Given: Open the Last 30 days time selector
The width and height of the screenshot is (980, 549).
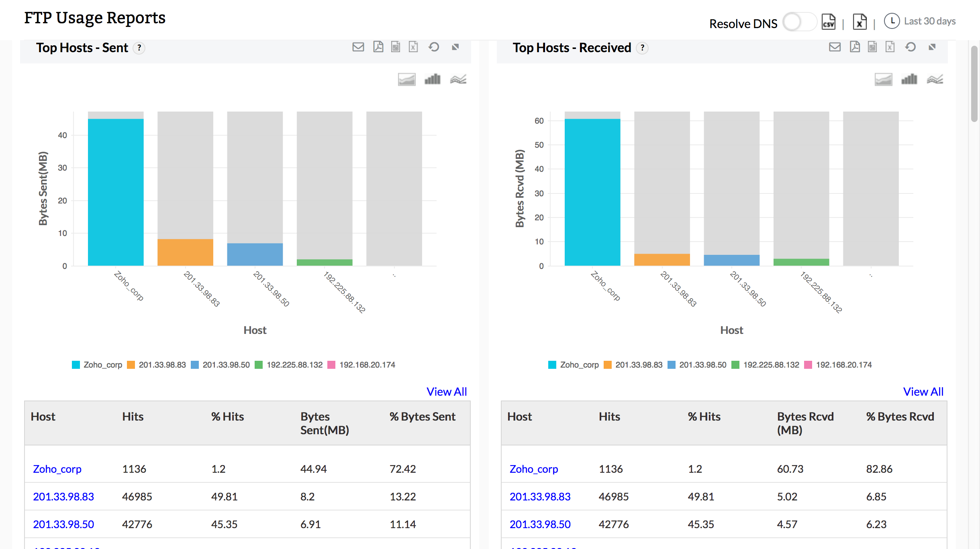Looking at the screenshot, I should [x=920, y=21].
